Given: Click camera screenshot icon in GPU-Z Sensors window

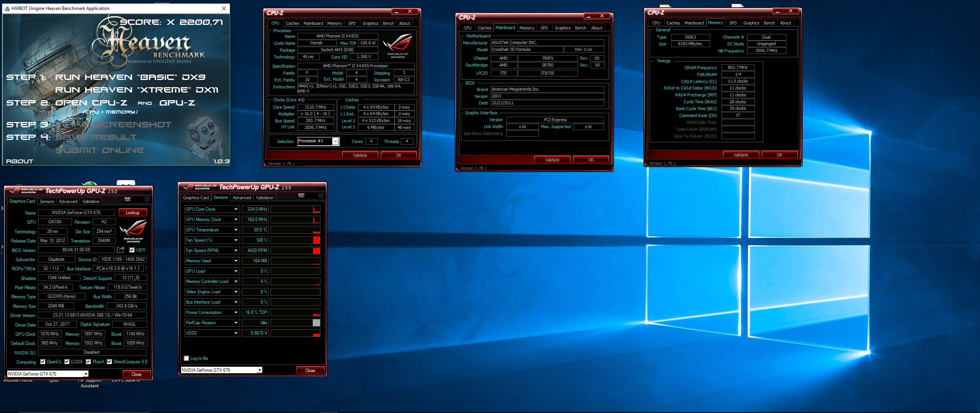Looking at the screenshot, I should [x=301, y=195].
